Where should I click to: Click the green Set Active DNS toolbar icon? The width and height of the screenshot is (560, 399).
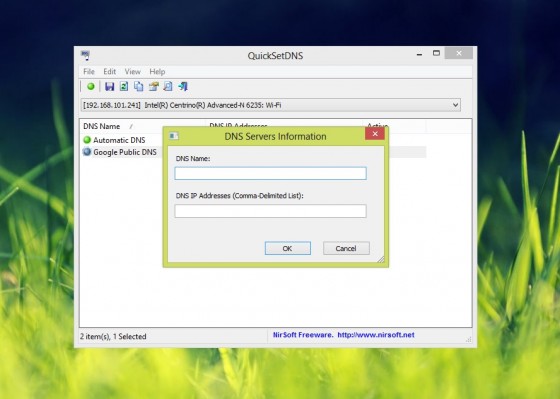tap(91, 86)
